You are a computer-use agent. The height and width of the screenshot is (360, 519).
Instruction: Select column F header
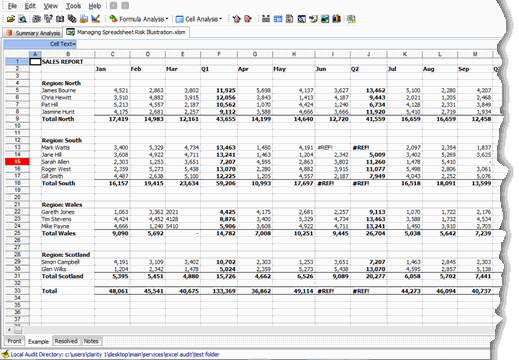tap(219, 54)
